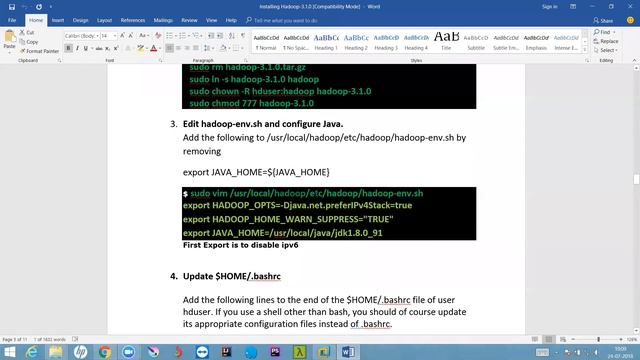Copy selection to clipboard
The height and width of the screenshot is (360, 640).
pyautogui.click(x=29, y=42)
